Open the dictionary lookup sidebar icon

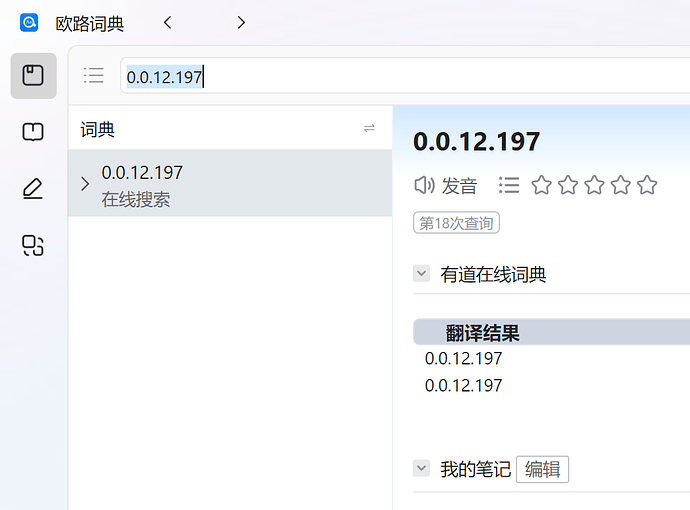coord(33,76)
